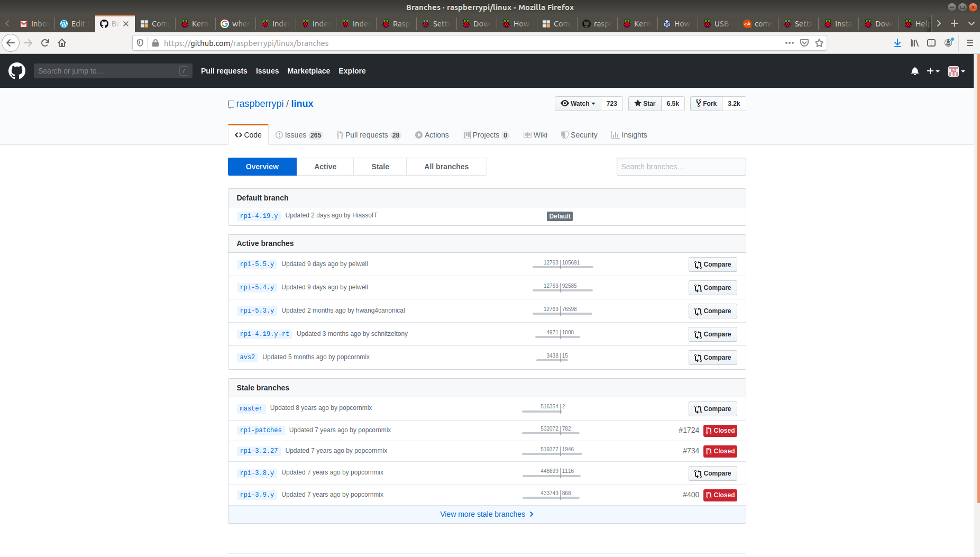Switch to All branches view
The image size is (980, 557).
pyautogui.click(x=446, y=166)
